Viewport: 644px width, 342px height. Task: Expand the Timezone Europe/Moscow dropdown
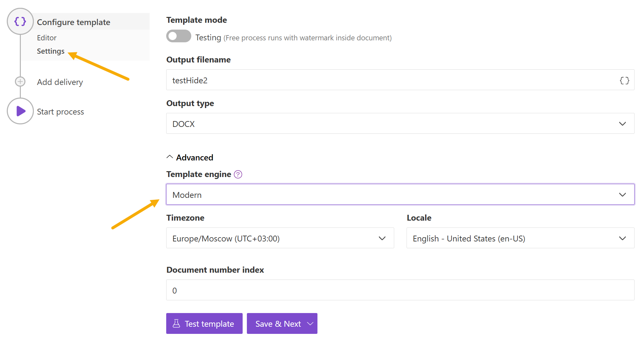pos(280,238)
